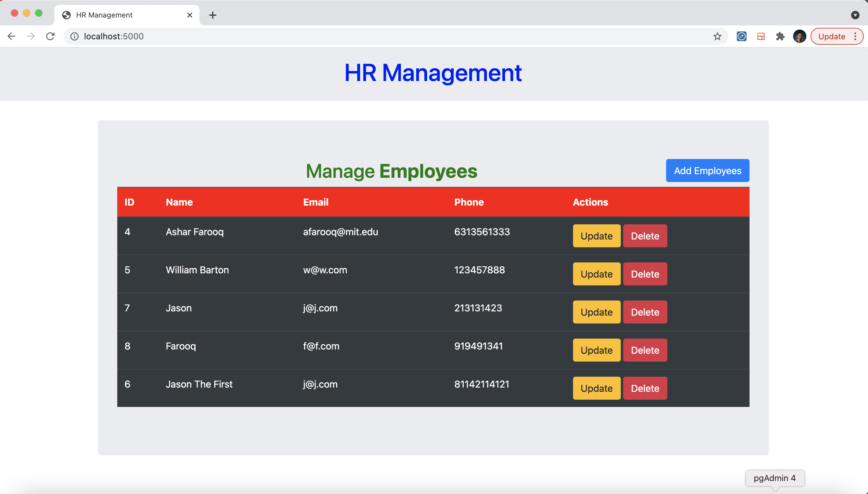868x494 pixels.
Task: Expand the tab search dropdown arrow
Action: click(855, 15)
